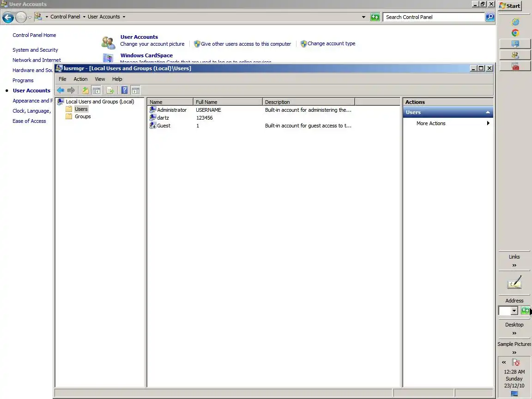Viewport: 532px width, 399px height.
Task: Open the File menu in lusrmgr
Action: pos(62,79)
